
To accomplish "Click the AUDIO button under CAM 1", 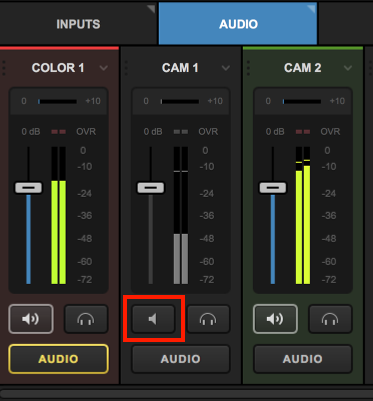I will click(181, 359).
